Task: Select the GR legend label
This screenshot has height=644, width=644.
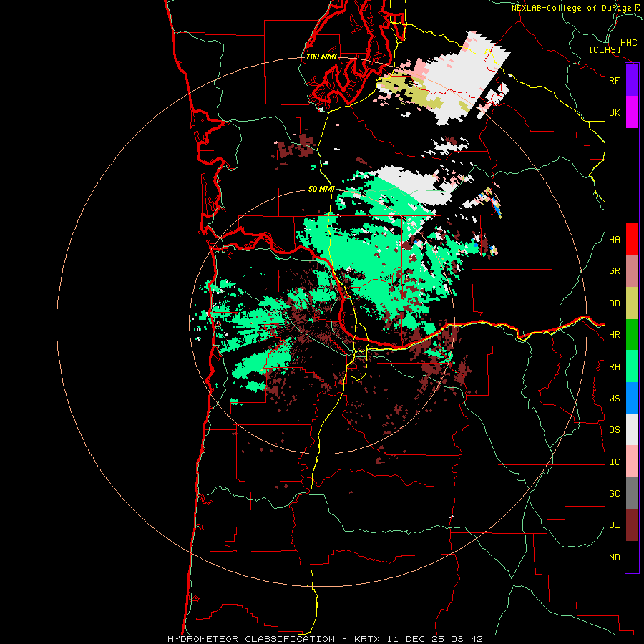Action: coord(614,271)
